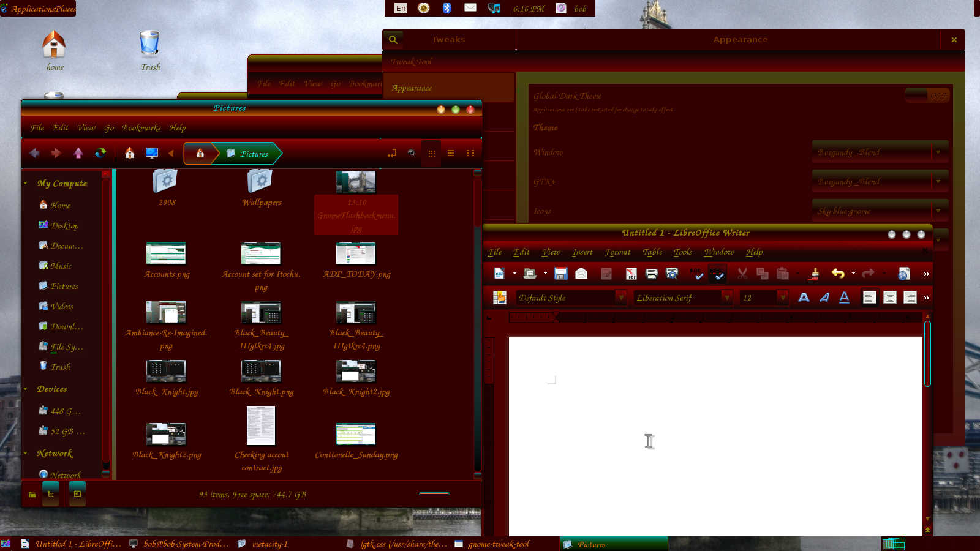
Task: Open the Default Style paragraph dropdown
Action: coord(621,298)
